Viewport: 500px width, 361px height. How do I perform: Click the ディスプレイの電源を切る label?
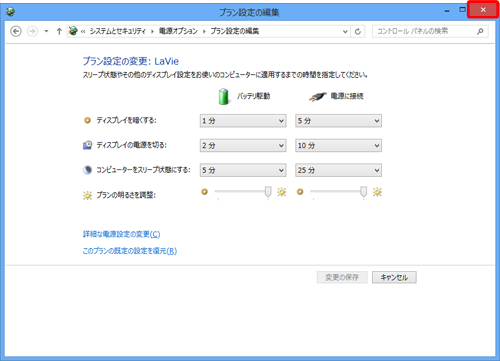[x=131, y=145]
